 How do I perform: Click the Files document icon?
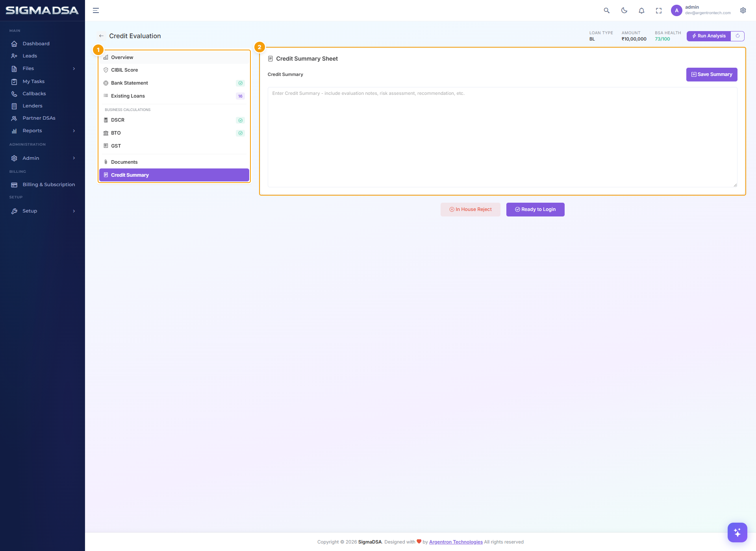[14, 69]
